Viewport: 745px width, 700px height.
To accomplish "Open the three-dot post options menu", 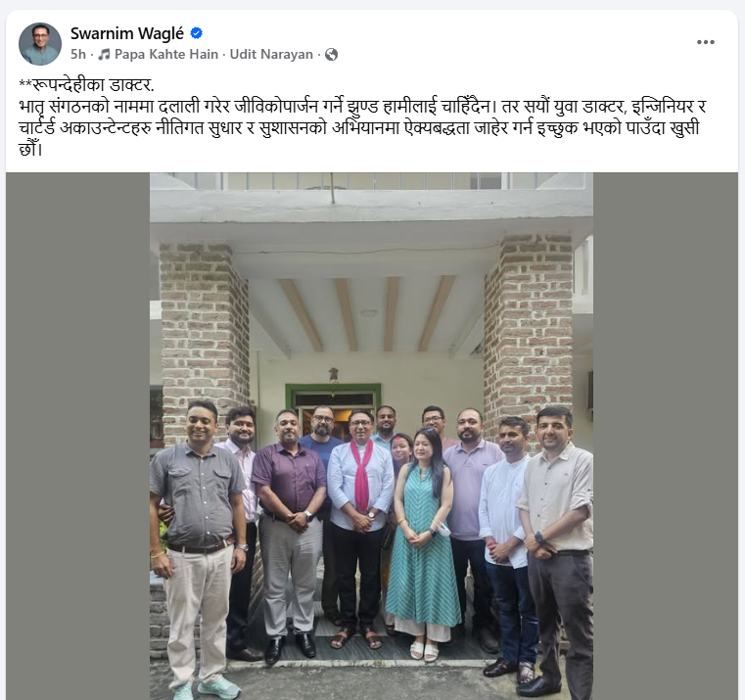I will (x=706, y=42).
